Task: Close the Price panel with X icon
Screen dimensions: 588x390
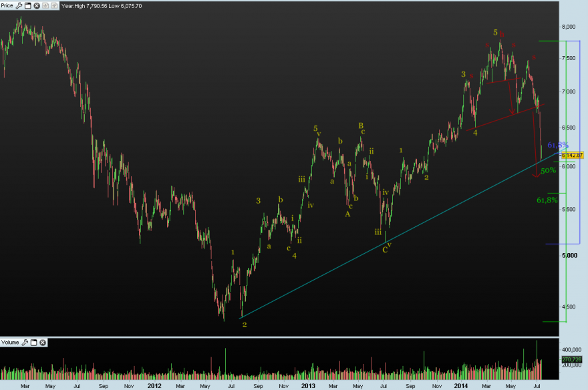Action: [x=37, y=5]
